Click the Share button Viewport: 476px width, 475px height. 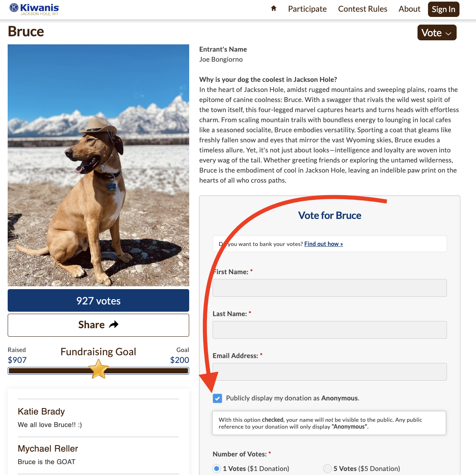pos(98,325)
